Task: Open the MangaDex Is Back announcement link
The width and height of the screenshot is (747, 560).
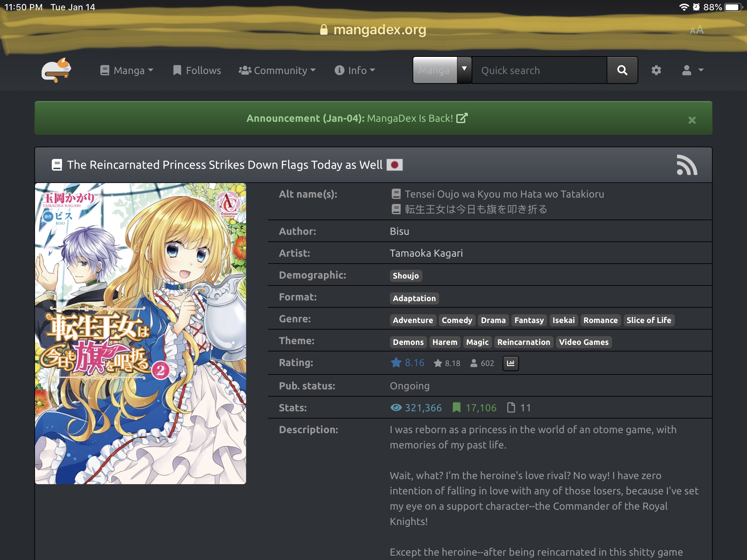Action: 417,118
